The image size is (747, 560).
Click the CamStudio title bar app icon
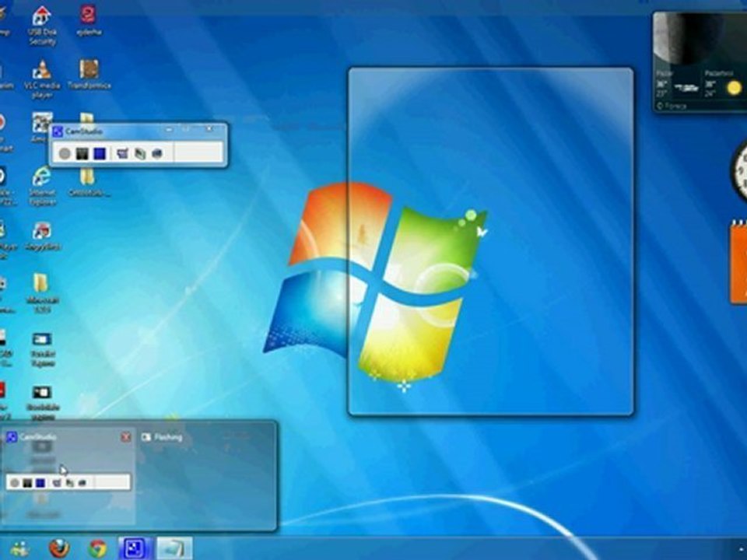[58, 131]
